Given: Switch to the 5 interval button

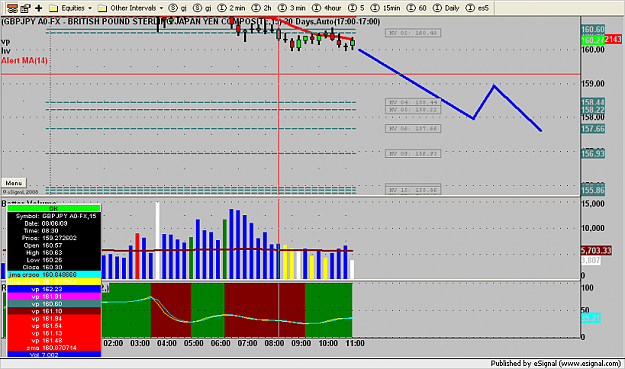Looking at the screenshot, I should (356, 8).
